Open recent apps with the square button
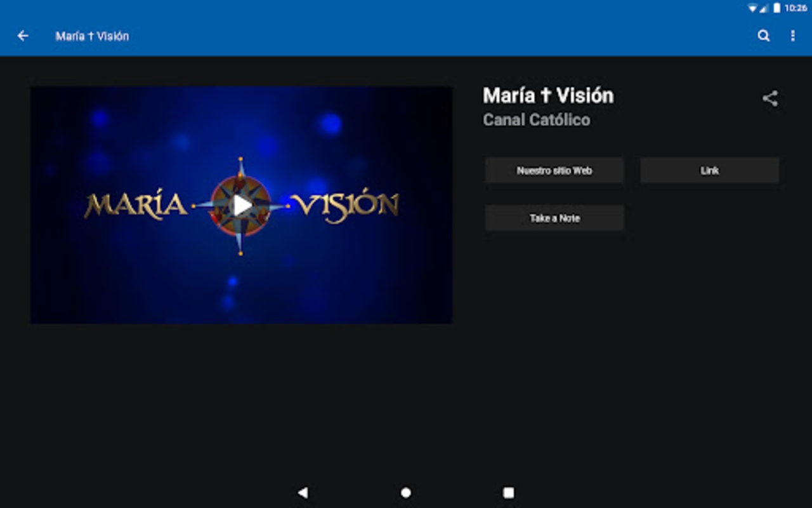Viewport: 812px width, 508px height. pyautogui.click(x=508, y=493)
